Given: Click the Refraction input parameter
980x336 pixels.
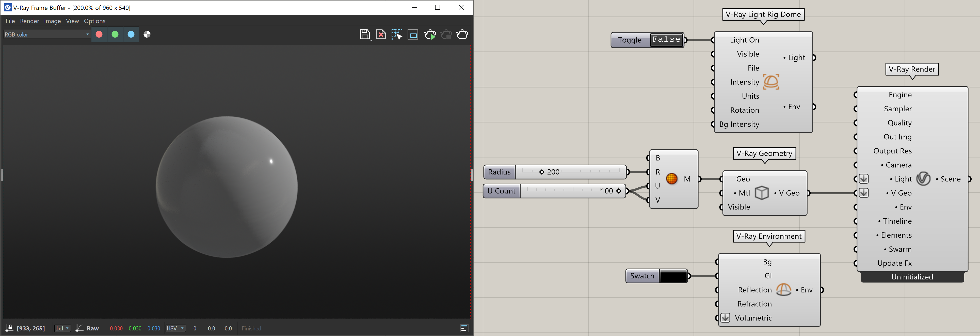Looking at the screenshot, I should tap(754, 304).
